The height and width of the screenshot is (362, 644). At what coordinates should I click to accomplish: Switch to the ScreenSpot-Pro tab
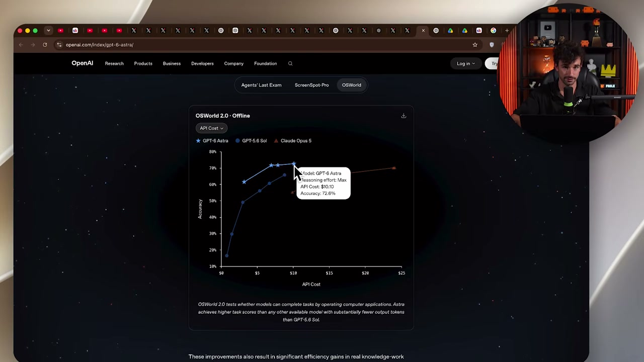pyautogui.click(x=311, y=85)
